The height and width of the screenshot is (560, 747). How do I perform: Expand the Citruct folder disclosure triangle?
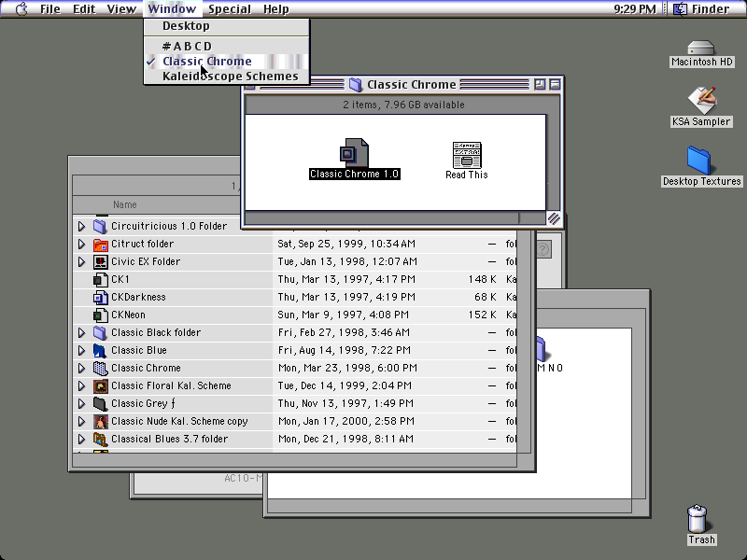point(81,245)
